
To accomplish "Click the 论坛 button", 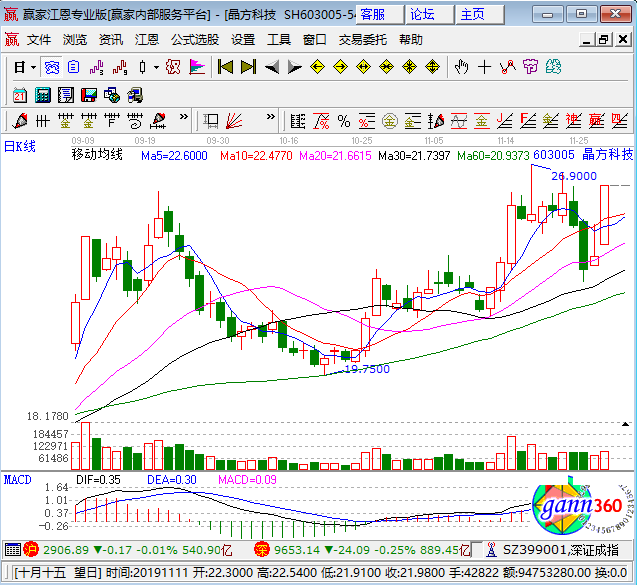I will coord(430,15).
